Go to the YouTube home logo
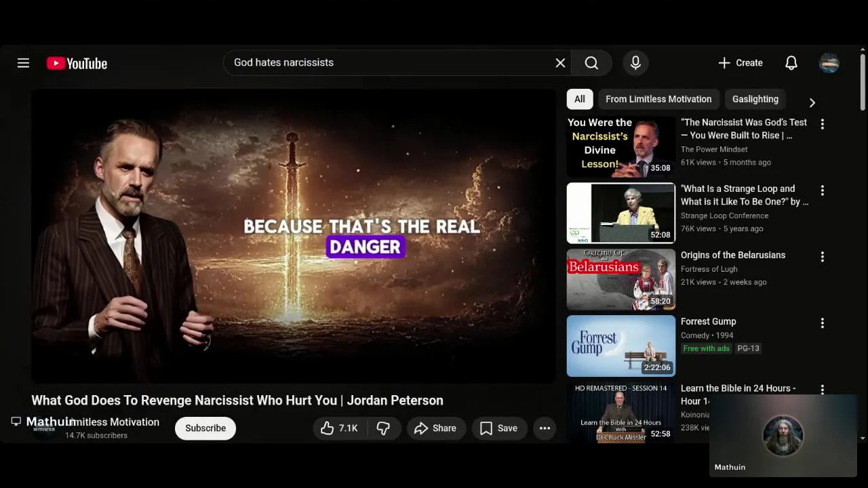The image size is (868, 488). coord(77,63)
